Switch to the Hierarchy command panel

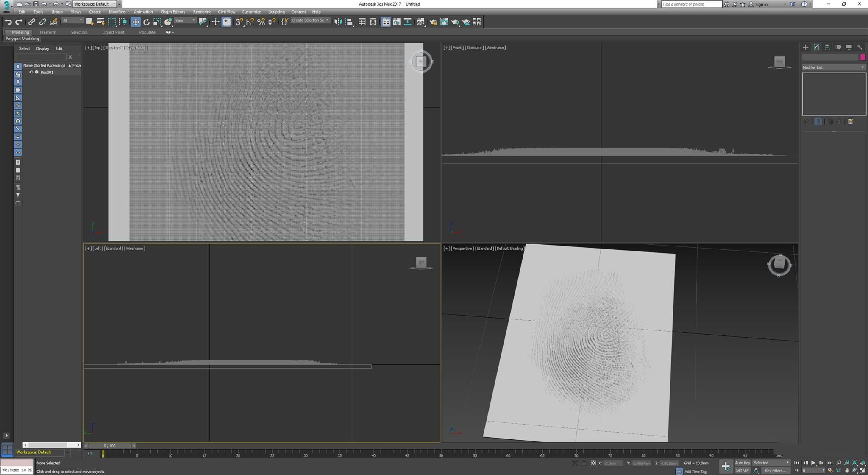click(x=827, y=47)
